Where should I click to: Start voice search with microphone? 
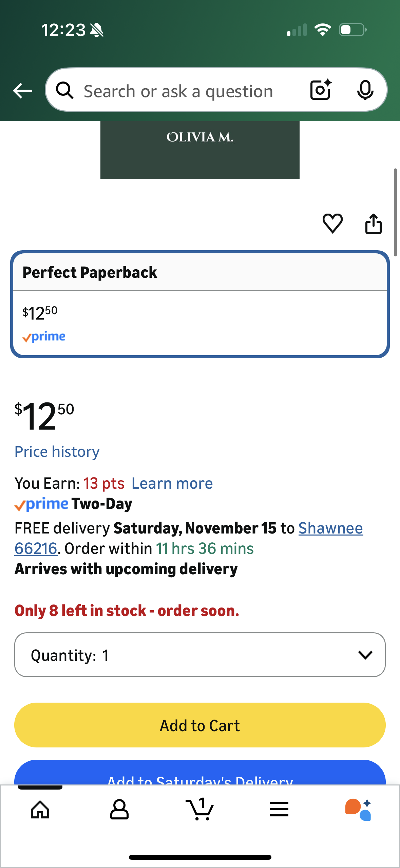(x=365, y=90)
